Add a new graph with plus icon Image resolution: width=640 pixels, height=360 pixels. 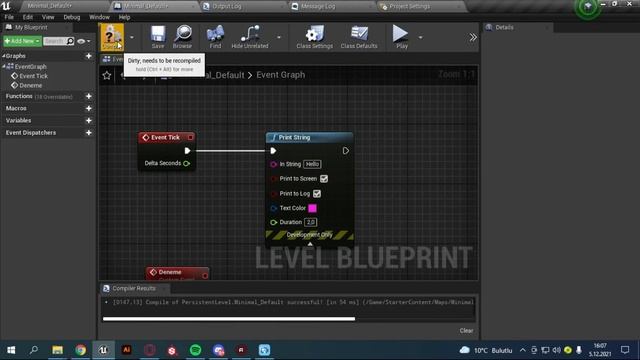89,56
